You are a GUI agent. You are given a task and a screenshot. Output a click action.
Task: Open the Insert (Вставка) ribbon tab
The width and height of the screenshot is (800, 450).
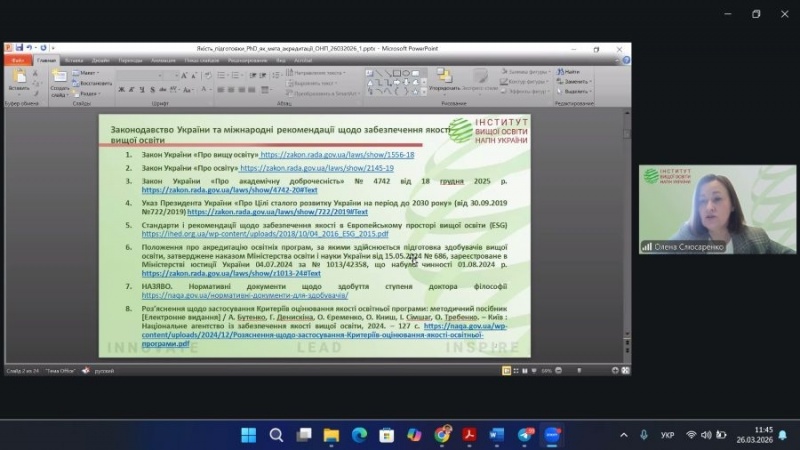click(74, 60)
